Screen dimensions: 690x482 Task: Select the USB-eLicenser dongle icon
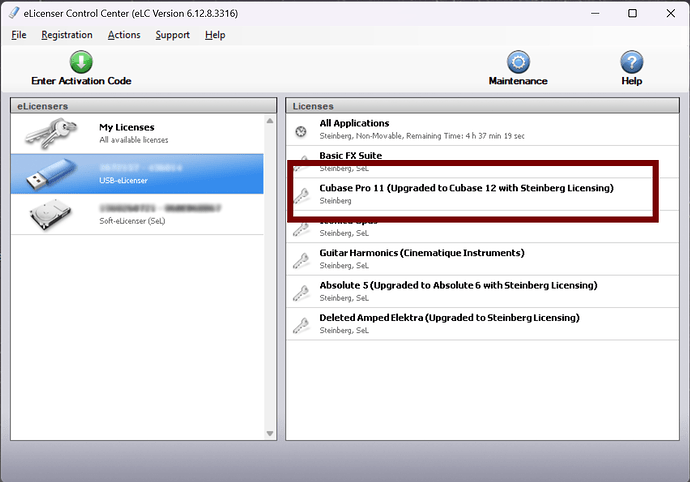pos(51,174)
